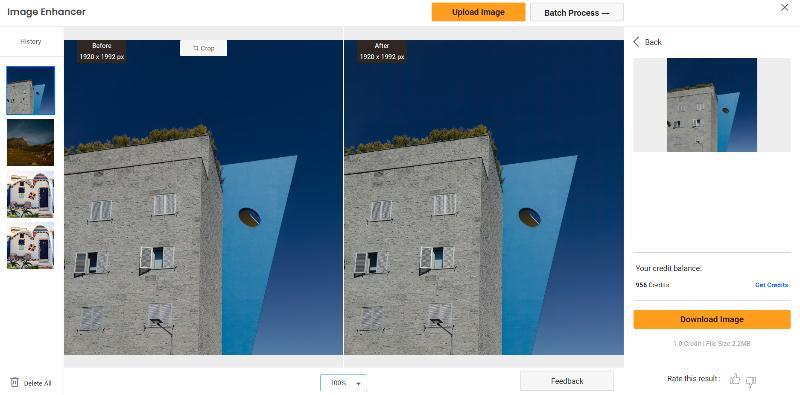Image resolution: width=800 pixels, height=395 pixels.
Task: Click the thumbs down rating icon
Action: [751, 380]
